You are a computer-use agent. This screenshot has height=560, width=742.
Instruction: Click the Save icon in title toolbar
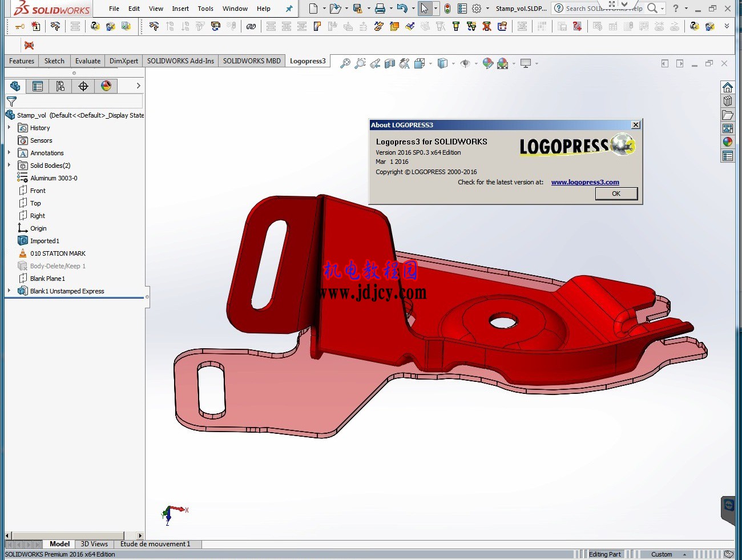pos(358,9)
